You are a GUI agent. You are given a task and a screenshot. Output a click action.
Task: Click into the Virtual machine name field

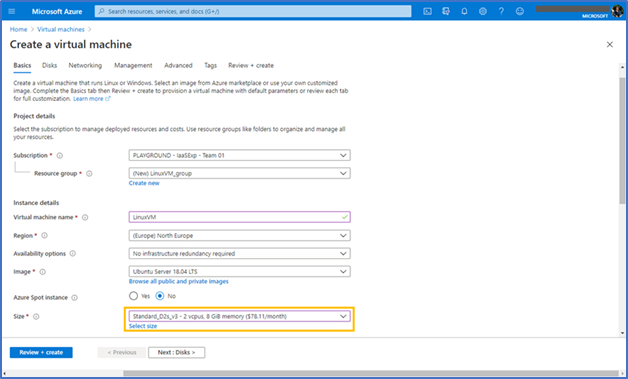click(240, 217)
